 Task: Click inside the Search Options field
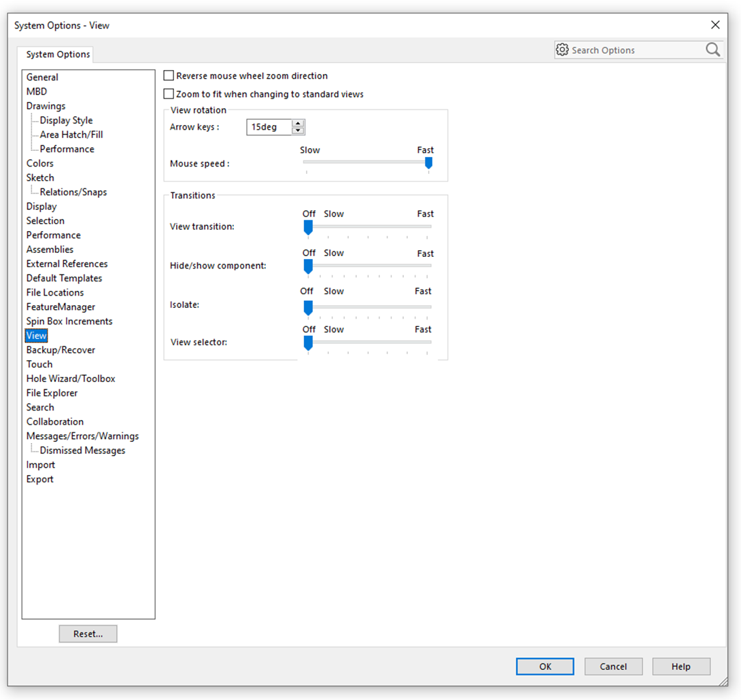(x=632, y=49)
